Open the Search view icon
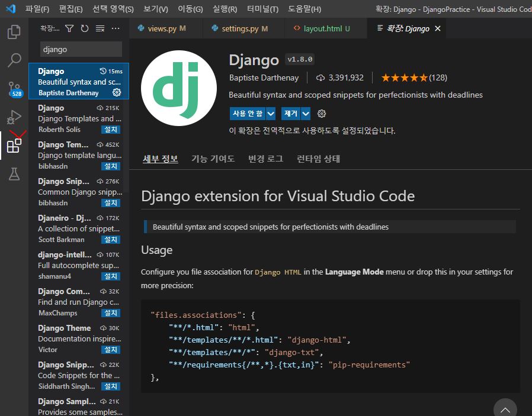 (x=14, y=60)
